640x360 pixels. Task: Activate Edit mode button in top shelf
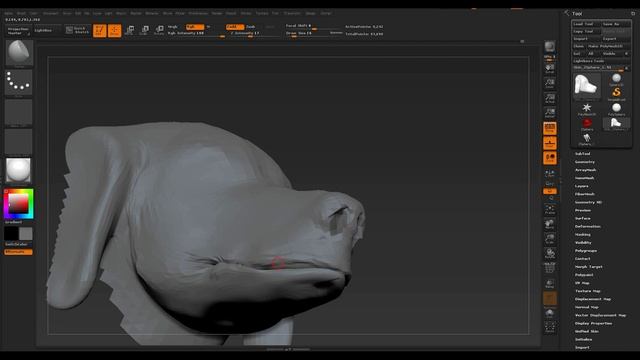(100, 30)
